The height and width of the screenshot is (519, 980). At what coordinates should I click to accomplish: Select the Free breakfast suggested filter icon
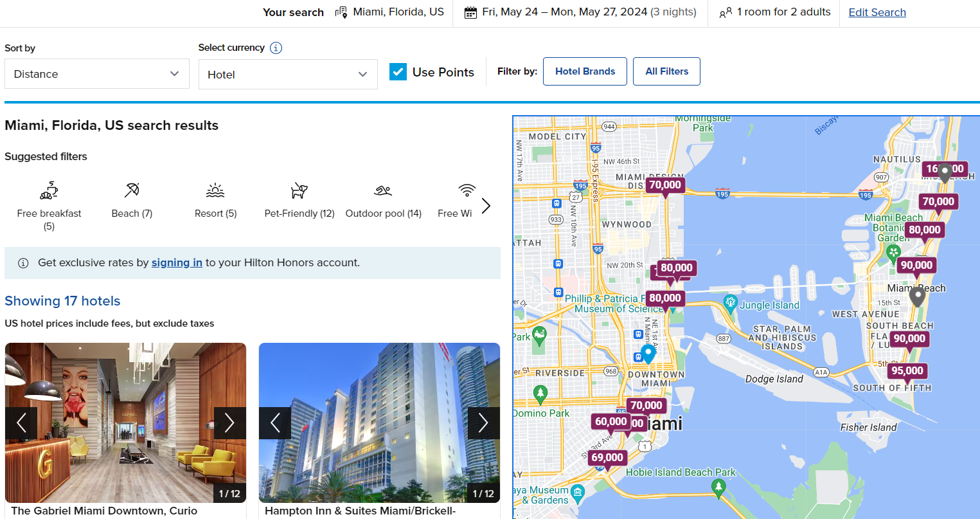pos(49,191)
